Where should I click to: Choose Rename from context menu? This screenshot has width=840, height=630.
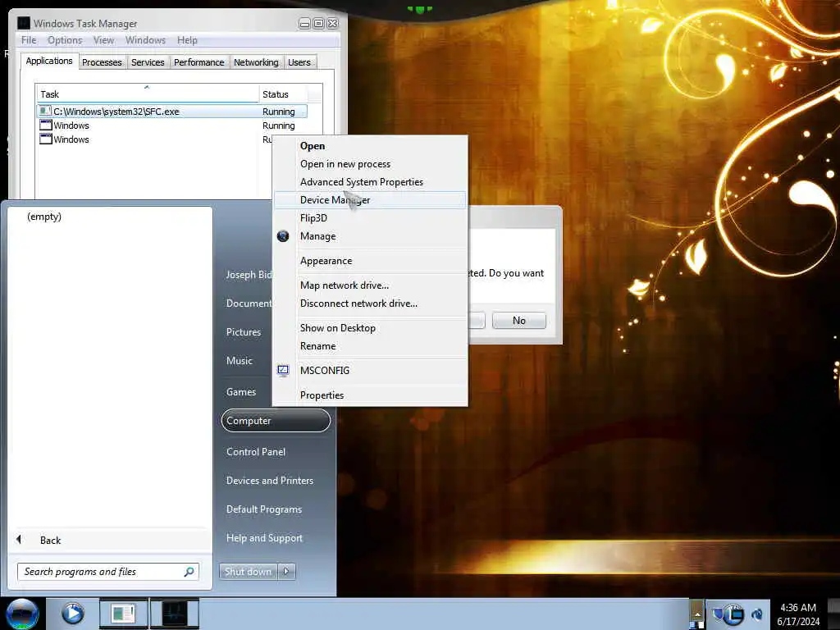pyautogui.click(x=370, y=346)
